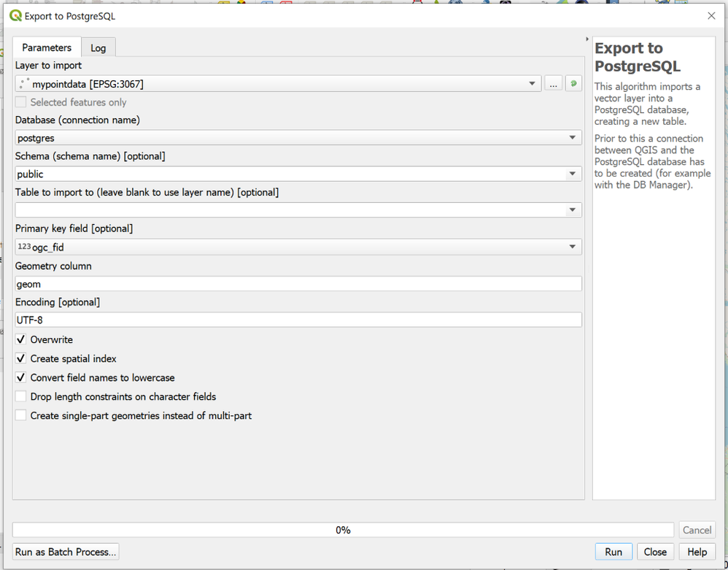Uncheck the Overwrite checkbox
728x570 pixels.
(21, 339)
